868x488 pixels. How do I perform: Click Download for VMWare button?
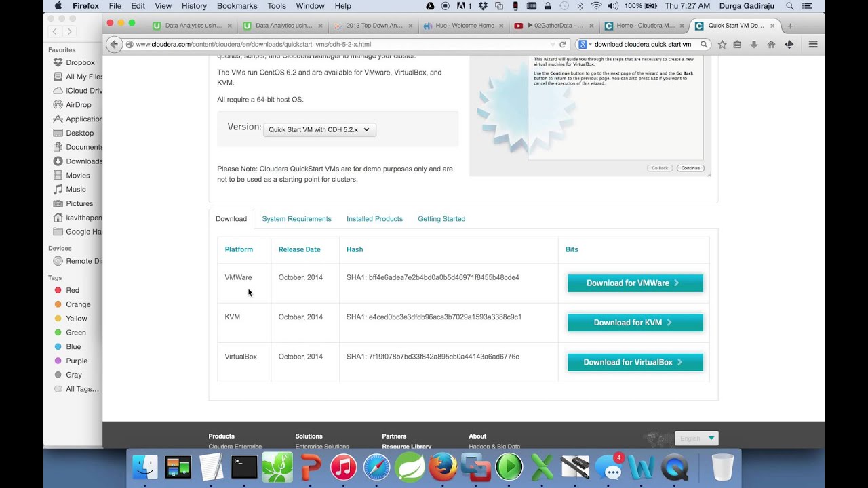(x=635, y=283)
